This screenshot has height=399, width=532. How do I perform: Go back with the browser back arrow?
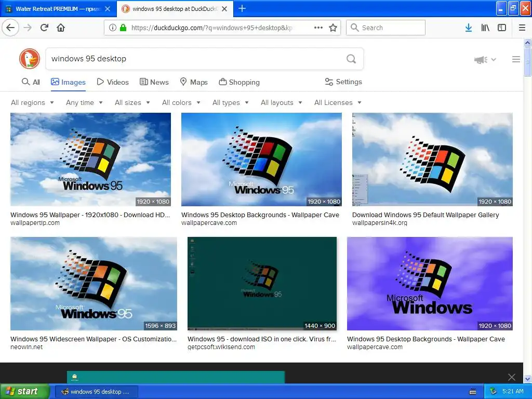click(x=10, y=28)
